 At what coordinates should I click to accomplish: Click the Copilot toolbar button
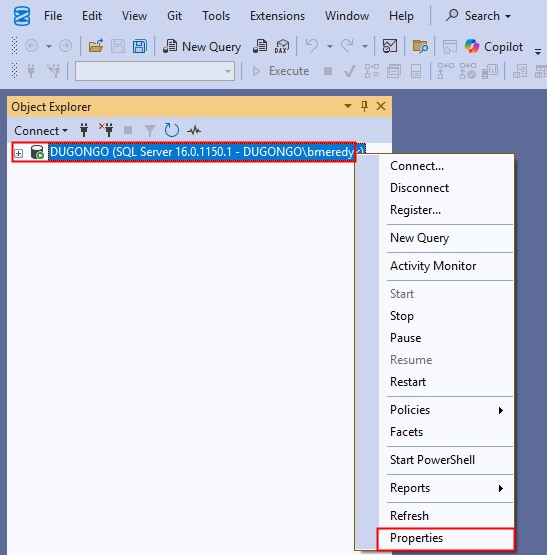[494, 46]
